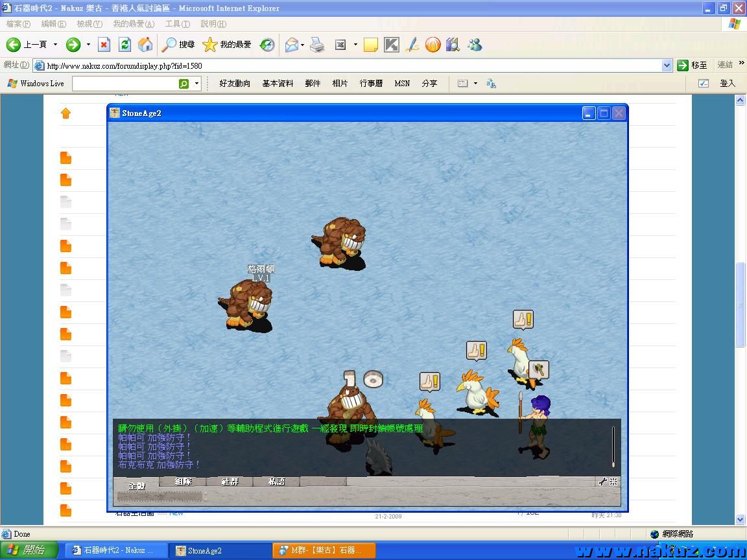
Task: Expand the Back button history dropdown
Action: pyautogui.click(x=55, y=45)
